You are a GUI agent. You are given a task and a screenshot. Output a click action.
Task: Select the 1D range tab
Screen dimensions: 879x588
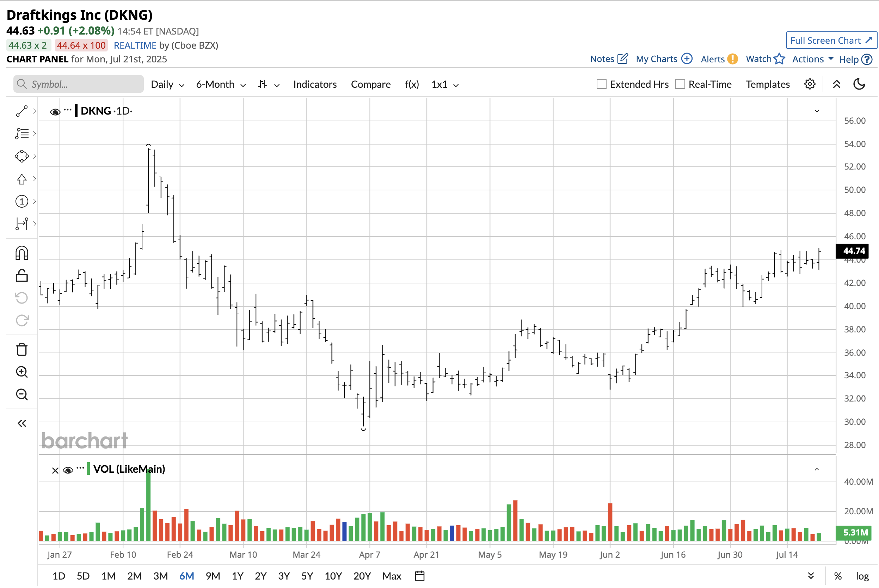coord(59,576)
